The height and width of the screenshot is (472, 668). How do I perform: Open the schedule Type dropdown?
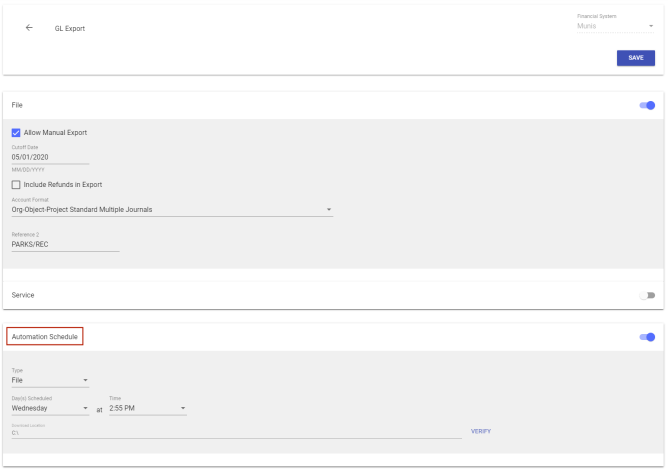click(50, 380)
